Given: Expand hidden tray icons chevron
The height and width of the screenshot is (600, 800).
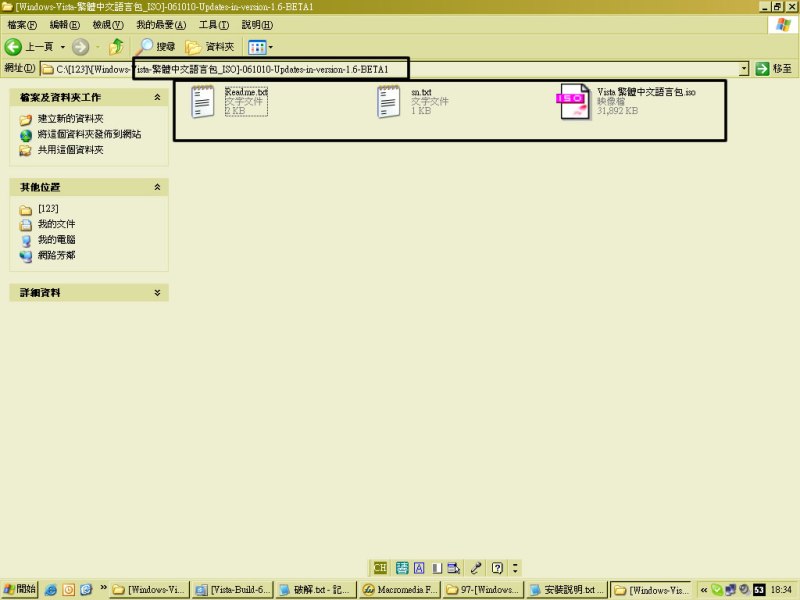Looking at the screenshot, I should 704,590.
